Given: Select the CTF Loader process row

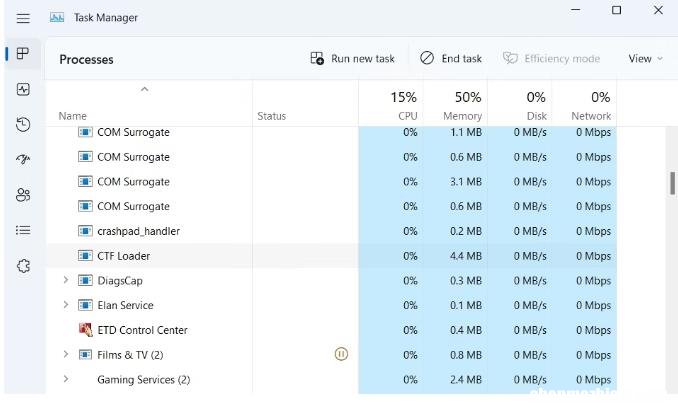Looking at the screenshot, I should (x=331, y=256).
